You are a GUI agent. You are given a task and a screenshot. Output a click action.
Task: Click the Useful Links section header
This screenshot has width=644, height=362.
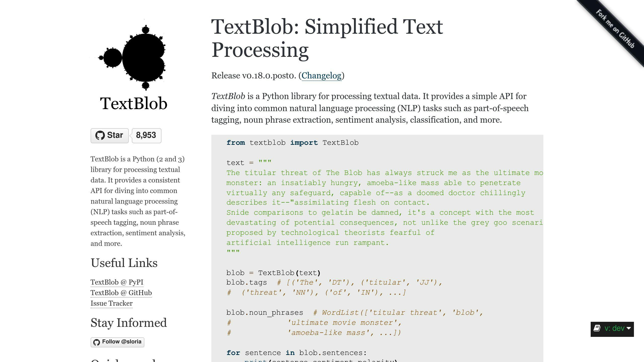124,263
